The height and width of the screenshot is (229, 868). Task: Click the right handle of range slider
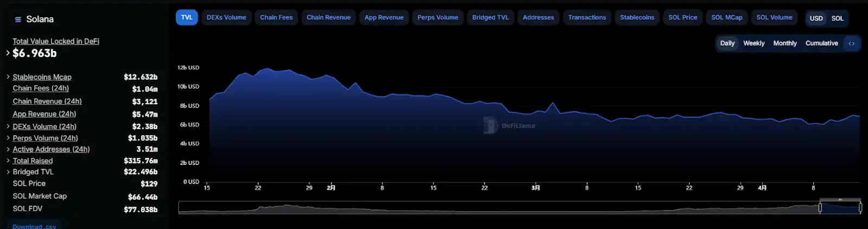[x=860, y=207]
